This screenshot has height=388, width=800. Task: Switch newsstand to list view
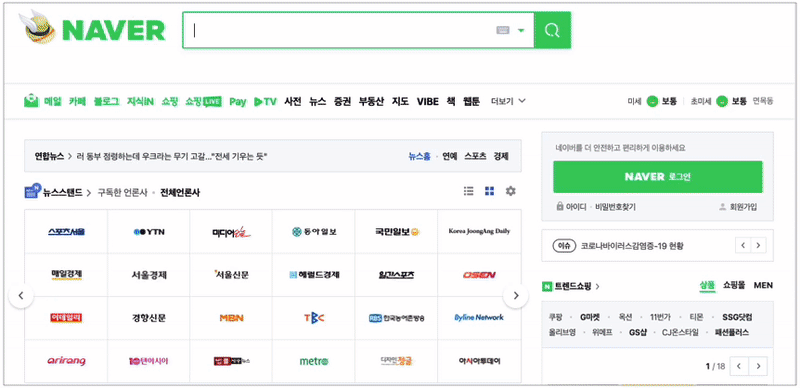pyautogui.click(x=468, y=191)
